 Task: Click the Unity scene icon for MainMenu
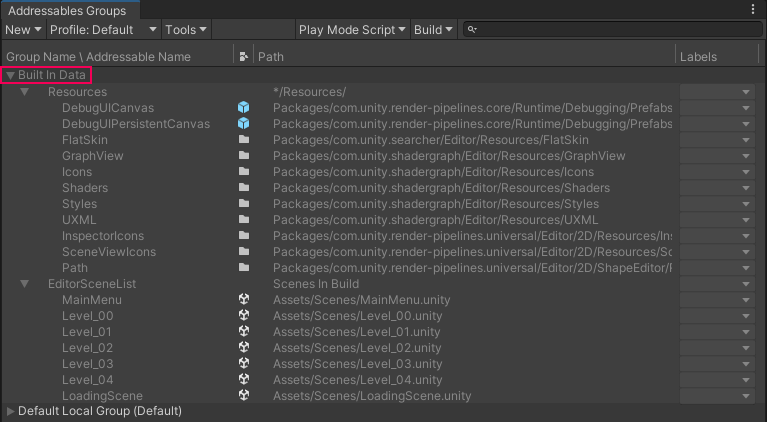[x=243, y=300]
